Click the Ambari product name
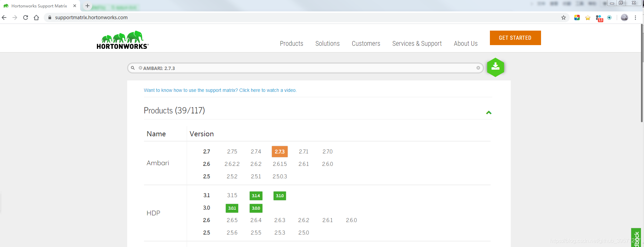 [158, 163]
